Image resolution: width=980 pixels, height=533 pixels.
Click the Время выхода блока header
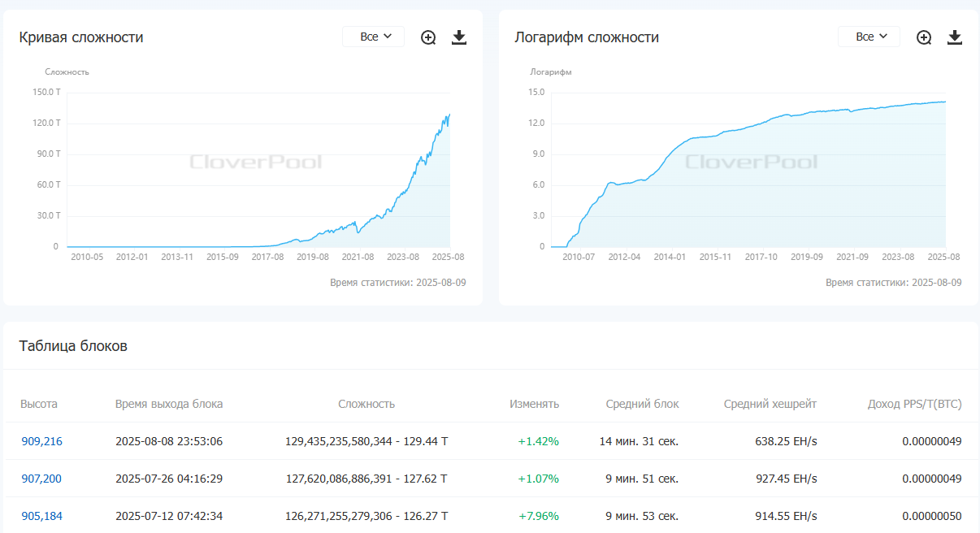pos(169,403)
